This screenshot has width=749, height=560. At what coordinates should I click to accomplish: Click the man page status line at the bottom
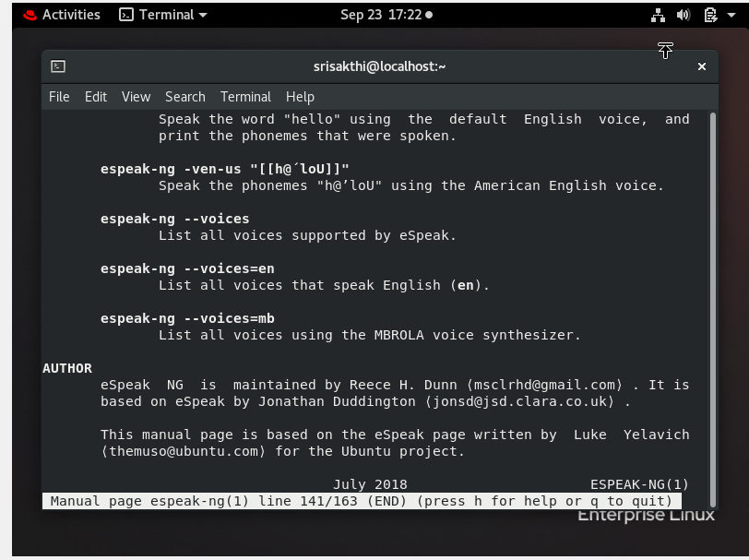tap(360, 501)
